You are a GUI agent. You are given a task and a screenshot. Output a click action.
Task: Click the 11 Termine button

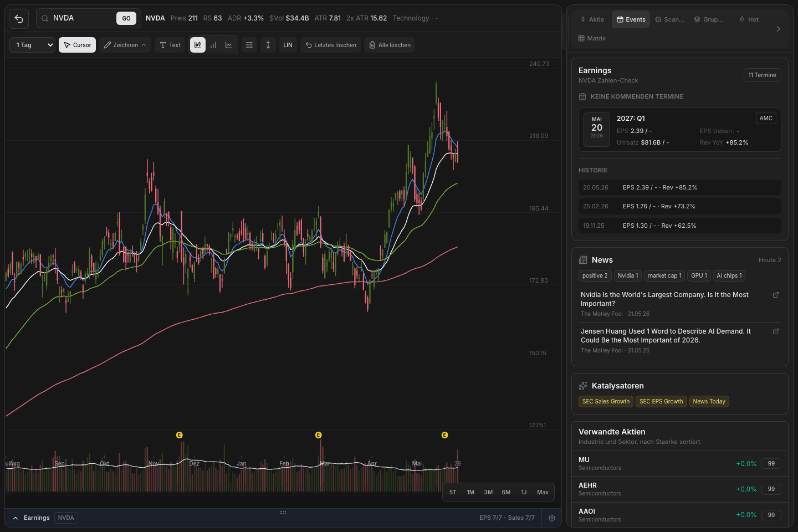click(x=762, y=75)
